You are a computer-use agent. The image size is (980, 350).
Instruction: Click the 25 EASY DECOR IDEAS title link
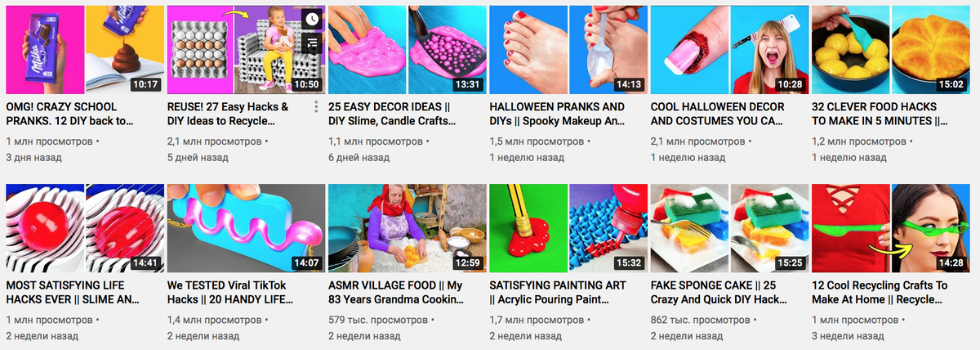(392, 114)
